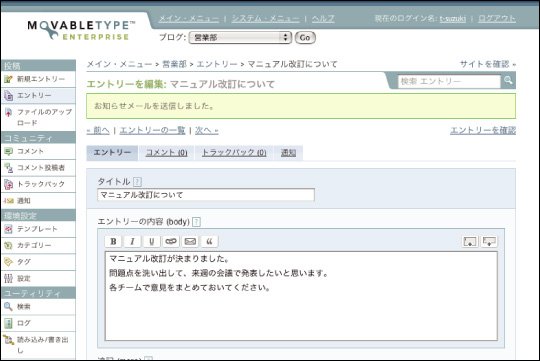Click the 通知 notification icon in sidebar

tap(8, 201)
